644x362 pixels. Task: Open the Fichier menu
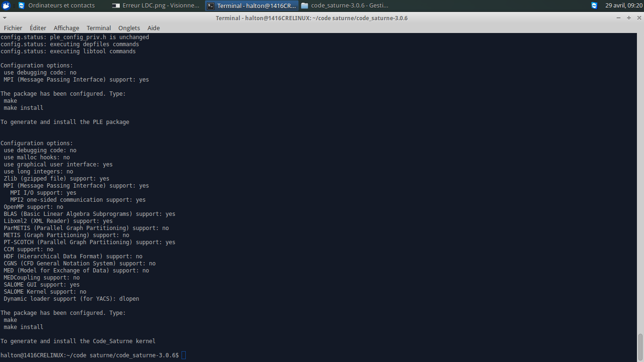coord(13,28)
